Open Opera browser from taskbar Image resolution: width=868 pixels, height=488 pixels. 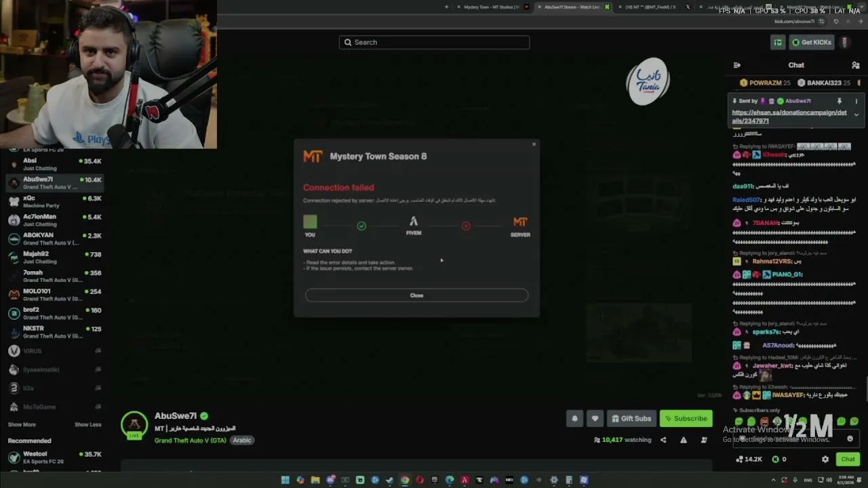[x=420, y=480]
